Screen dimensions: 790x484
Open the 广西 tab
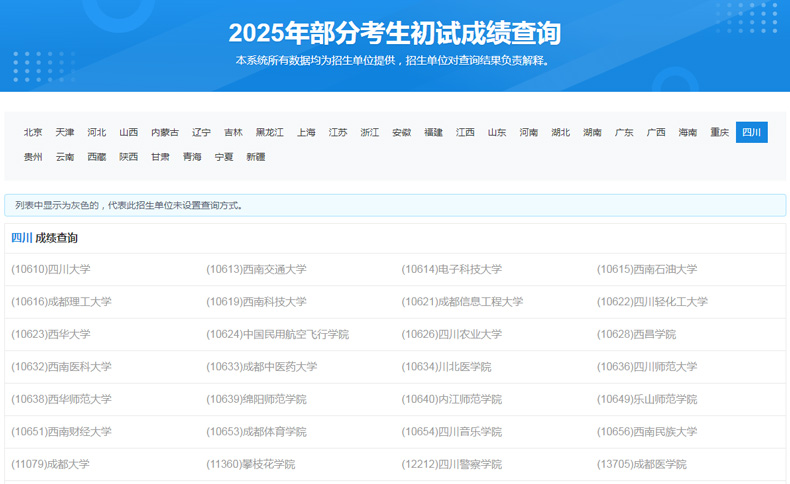coord(656,132)
